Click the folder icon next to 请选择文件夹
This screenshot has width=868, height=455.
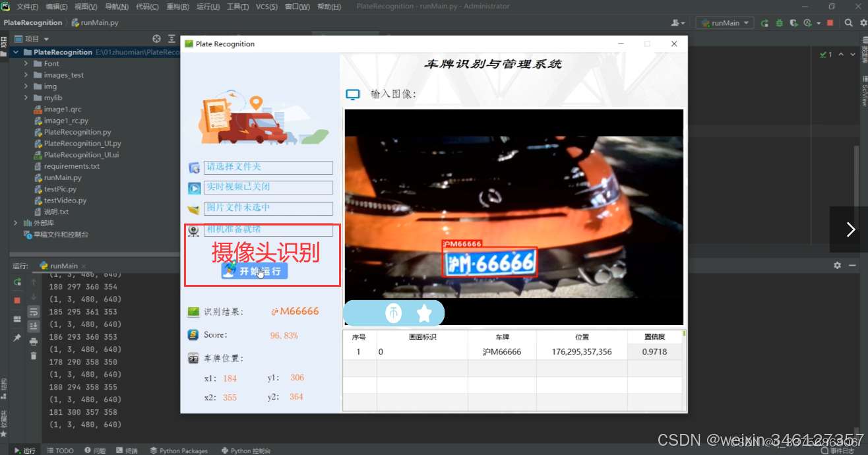[x=194, y=167]
